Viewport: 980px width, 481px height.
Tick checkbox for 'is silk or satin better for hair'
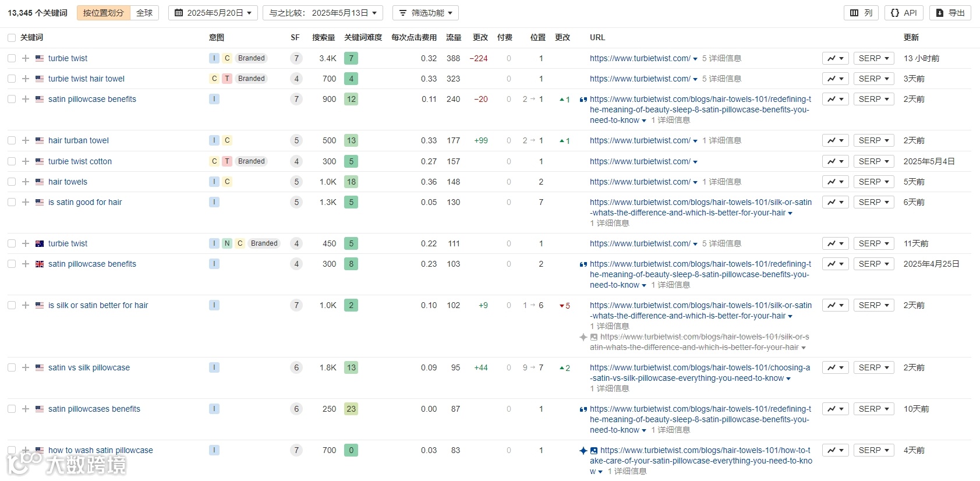12,305
